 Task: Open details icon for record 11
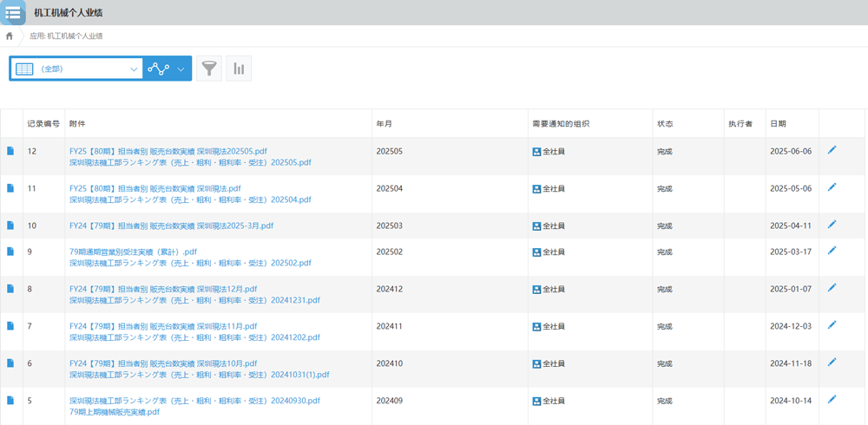pyautogui.click(x=10, y=188)
